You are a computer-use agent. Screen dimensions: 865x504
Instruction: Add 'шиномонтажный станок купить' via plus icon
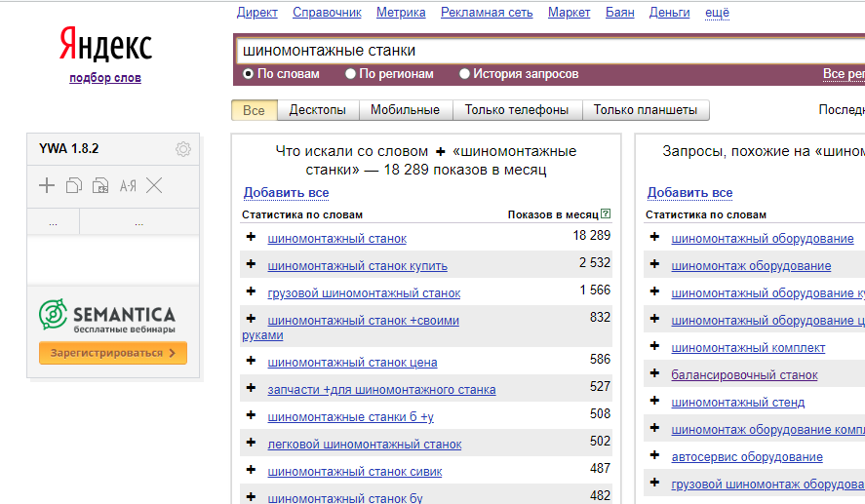tap(251, 264)
